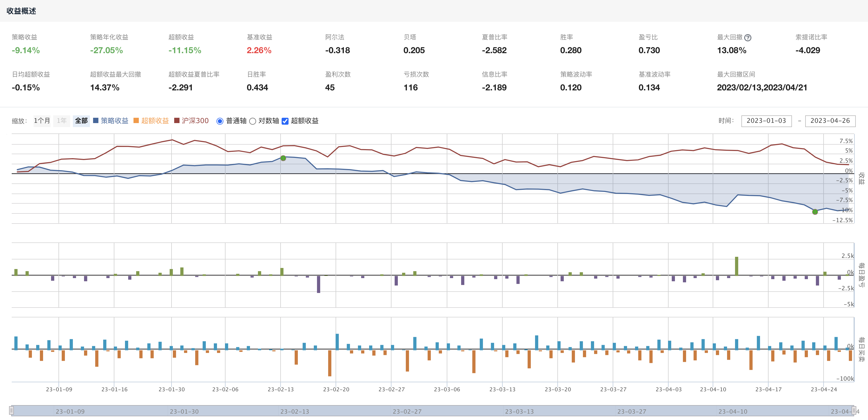Click the left handle of the range navigator

(x=11, y=410)
